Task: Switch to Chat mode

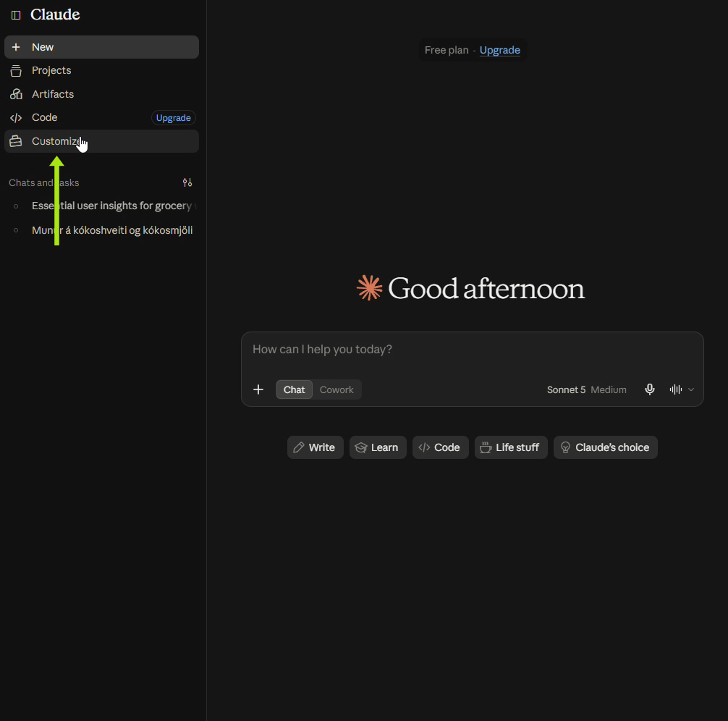Action: [x=295, y=389]
